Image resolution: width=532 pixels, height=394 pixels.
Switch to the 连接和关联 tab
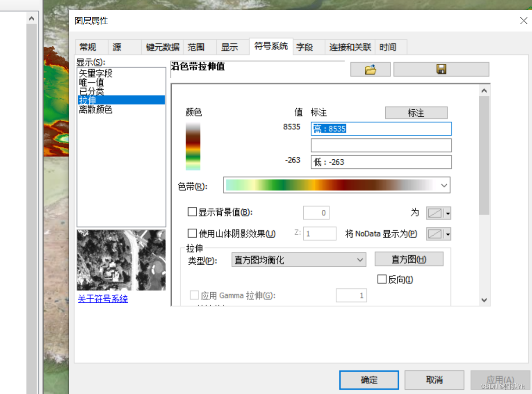[350, 47]
